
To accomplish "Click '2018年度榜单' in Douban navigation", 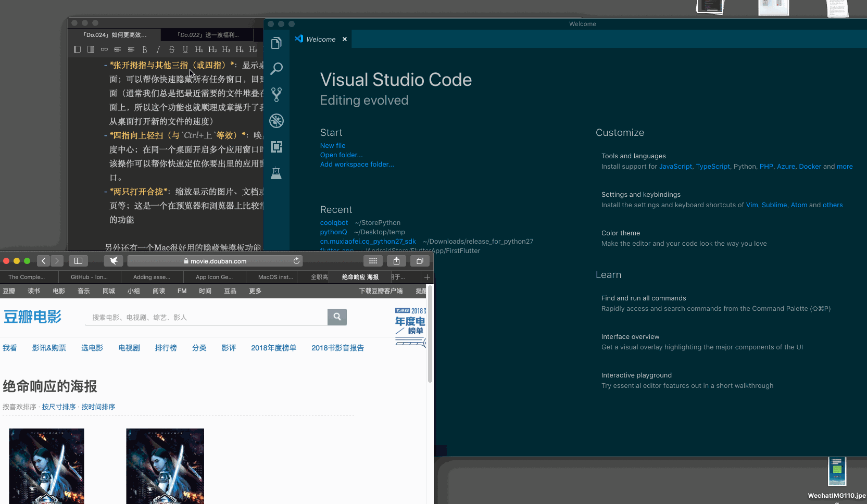I will pyautogui.click(x=273, y=348).
